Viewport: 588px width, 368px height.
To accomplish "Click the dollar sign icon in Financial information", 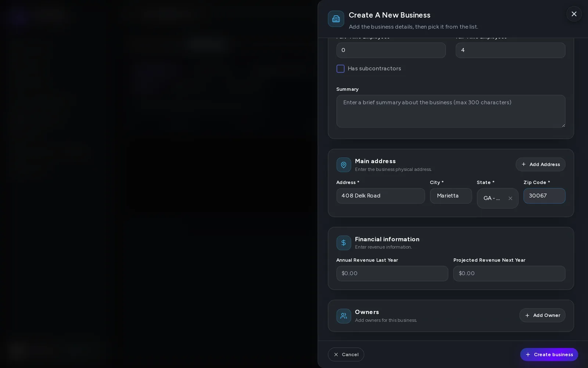I will [x=344, y=243].
